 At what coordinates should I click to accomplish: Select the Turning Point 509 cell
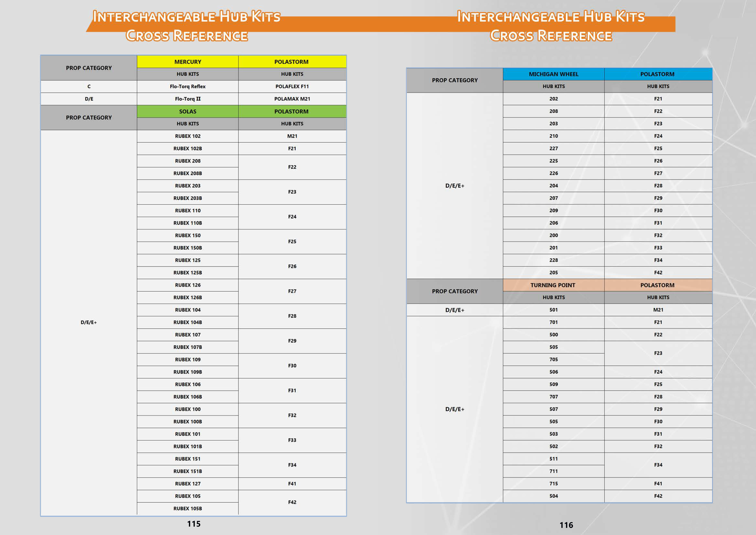[554, 384]
